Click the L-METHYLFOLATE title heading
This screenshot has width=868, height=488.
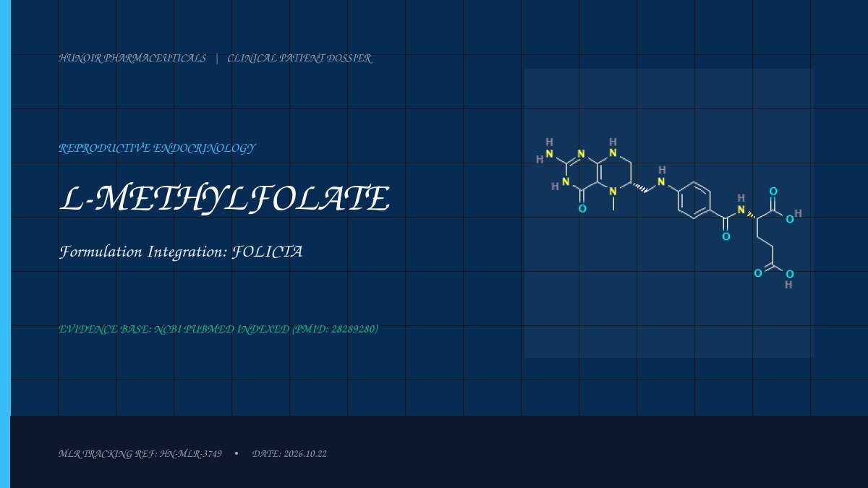tap(224, 199)
